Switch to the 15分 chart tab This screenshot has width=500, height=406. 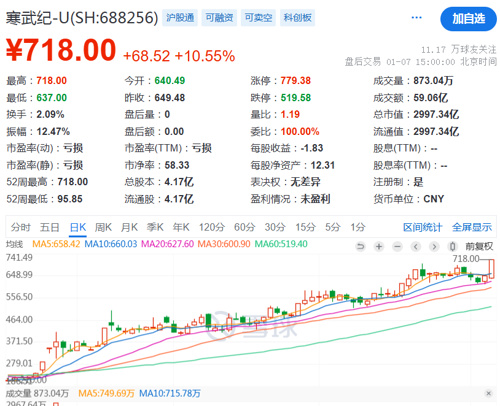click(305, 227)
